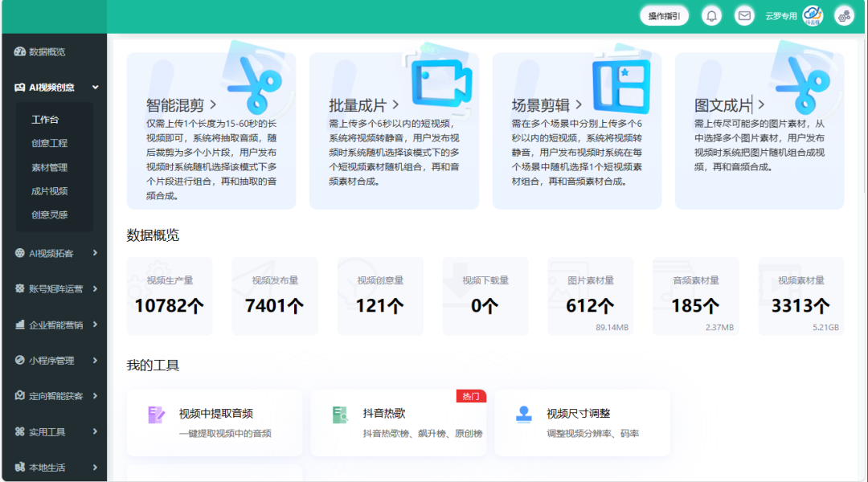Click the 定向智能获客 sidebar icon
This screenshot has width=868, height=482.
[20, 396]
